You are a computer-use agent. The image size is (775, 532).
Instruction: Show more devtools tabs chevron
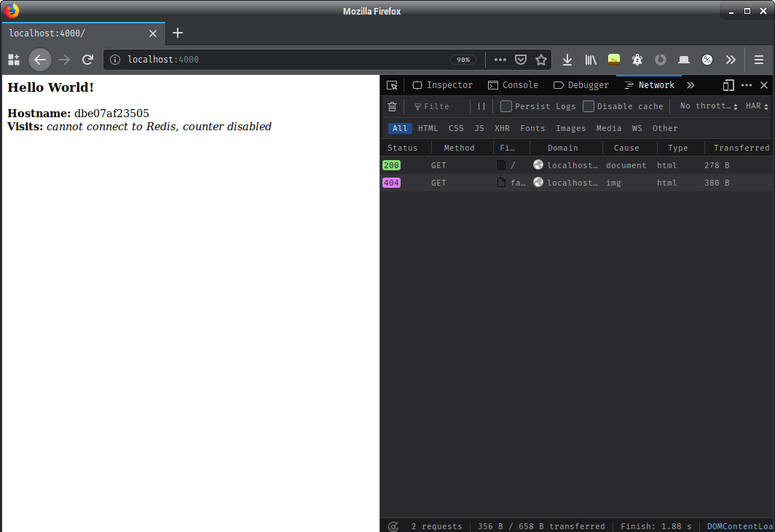tap(691, 85)
